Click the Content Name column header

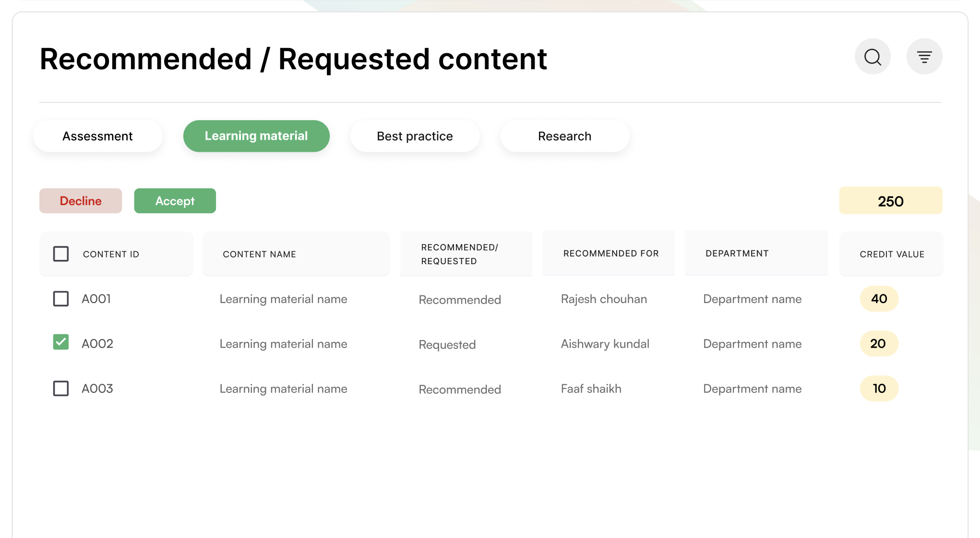(259, 254)
